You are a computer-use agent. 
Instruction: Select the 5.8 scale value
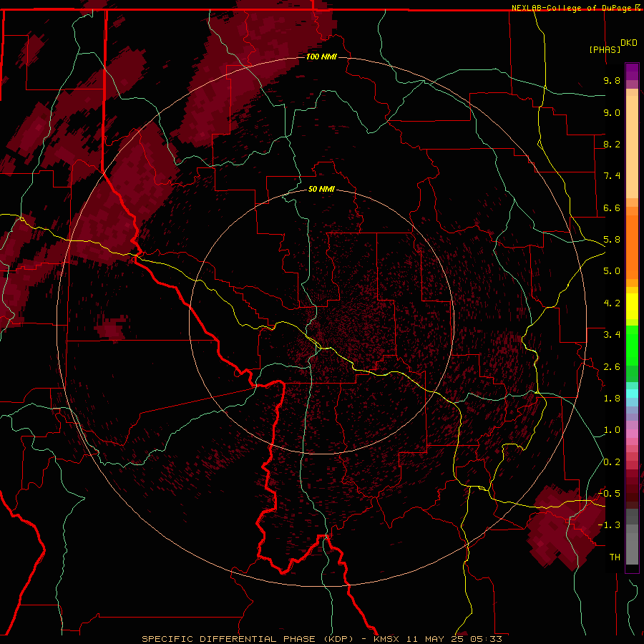612,240
